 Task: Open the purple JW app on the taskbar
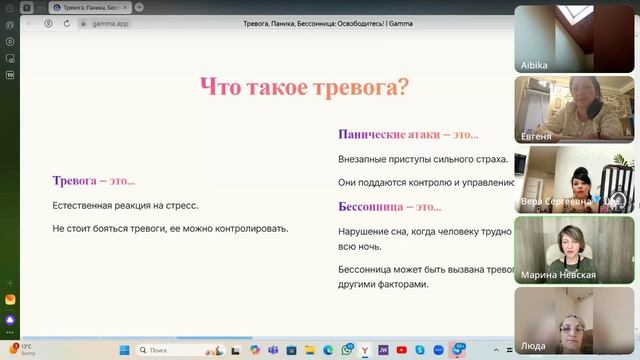(x=383, y=350)
